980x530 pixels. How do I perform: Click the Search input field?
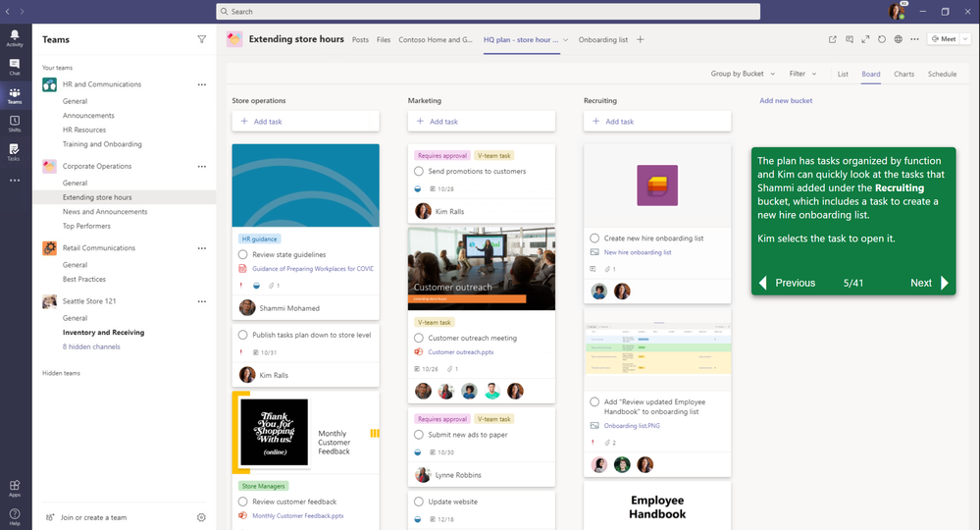(489, 11)
